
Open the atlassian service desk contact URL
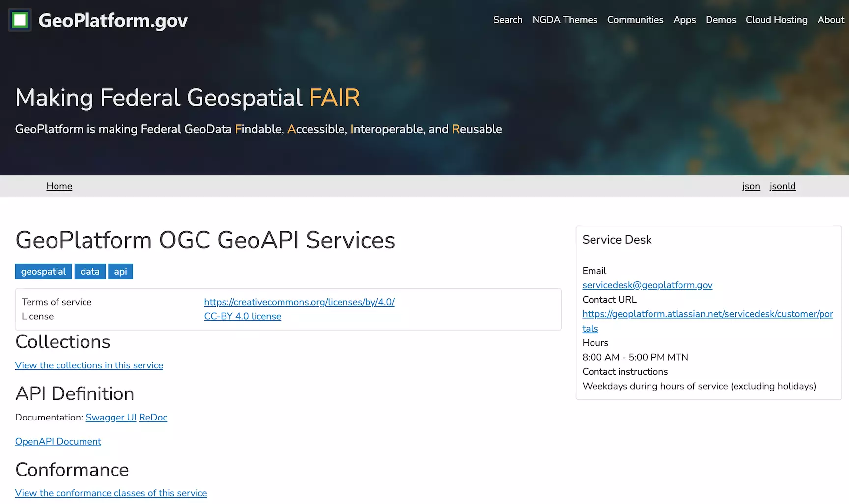707,321
